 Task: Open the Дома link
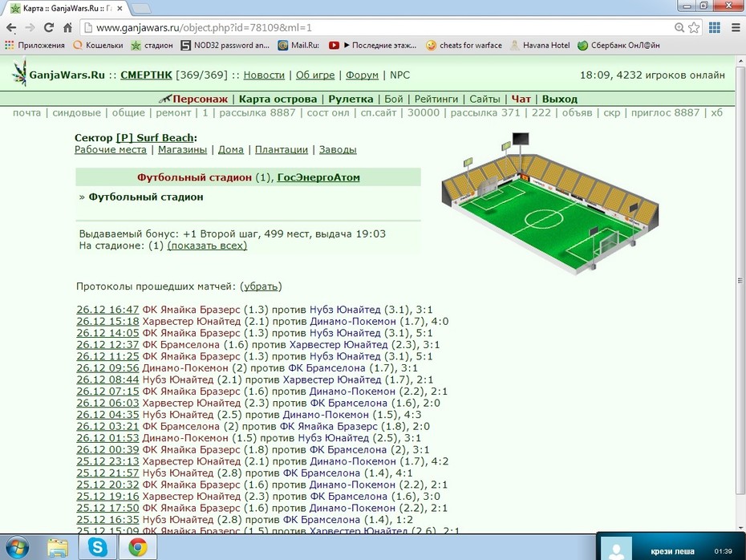(x=231, y=150)
